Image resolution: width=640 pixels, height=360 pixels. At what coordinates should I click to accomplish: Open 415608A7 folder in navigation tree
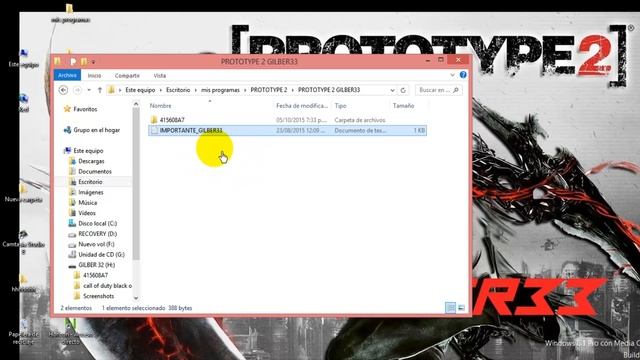[x=96, y=275]
